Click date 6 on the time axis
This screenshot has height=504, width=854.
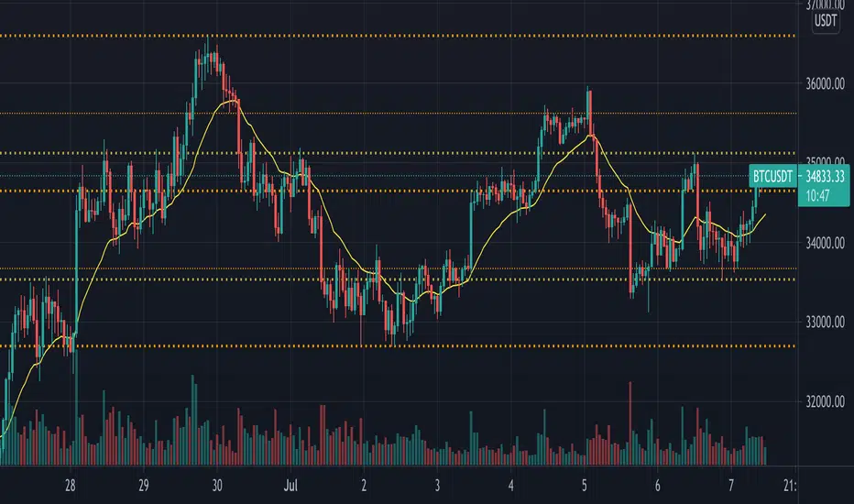(658, 484)
